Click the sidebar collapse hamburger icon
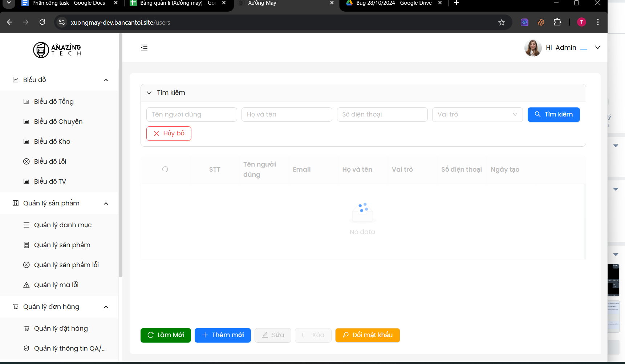625x364 pixels. pyautogui.click(x=144, y=48)
